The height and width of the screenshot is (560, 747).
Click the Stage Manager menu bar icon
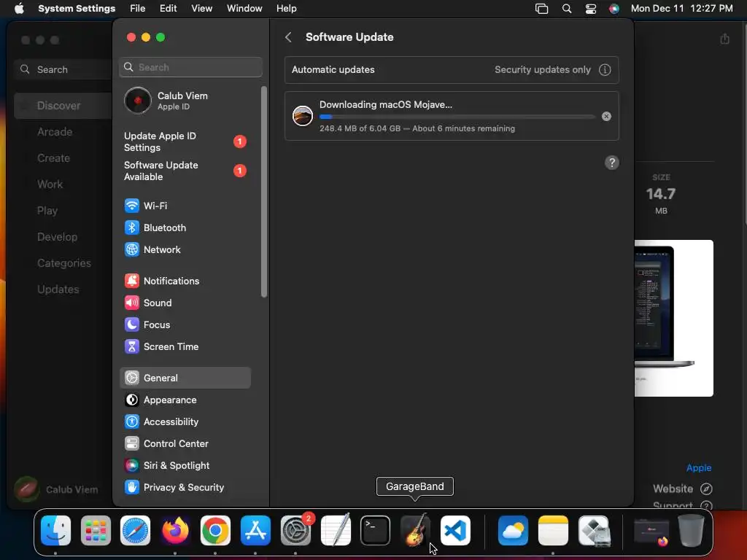pos(542,9)
